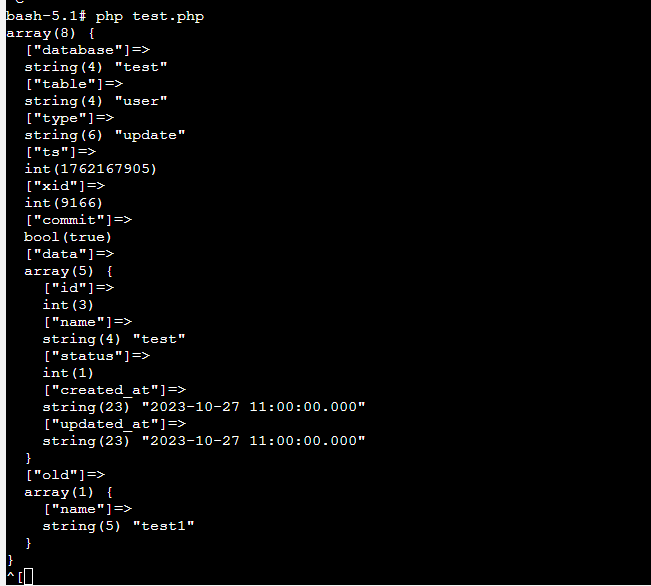Viewport: 651px width, 586px height.
Task: Click the bash-5.1# shell prompt
Action: click(46, 16)
